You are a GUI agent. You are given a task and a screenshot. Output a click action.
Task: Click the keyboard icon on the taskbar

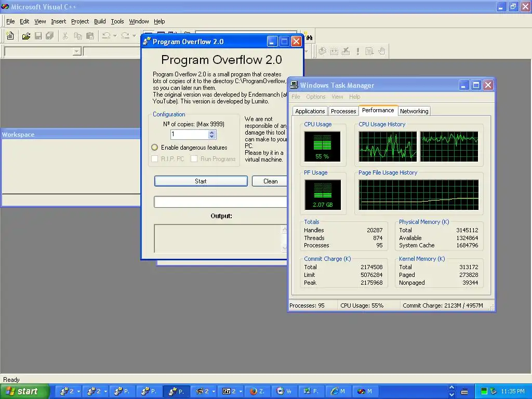point(464,392)
